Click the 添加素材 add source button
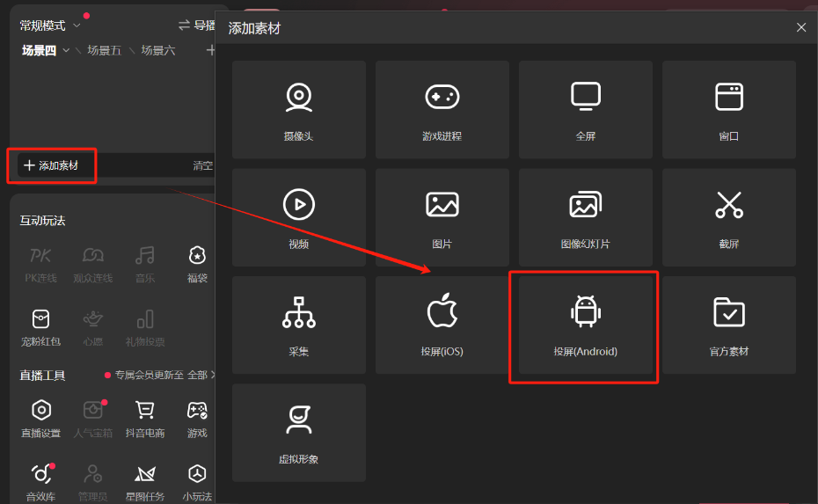818x504 pixels. [51, 165]
